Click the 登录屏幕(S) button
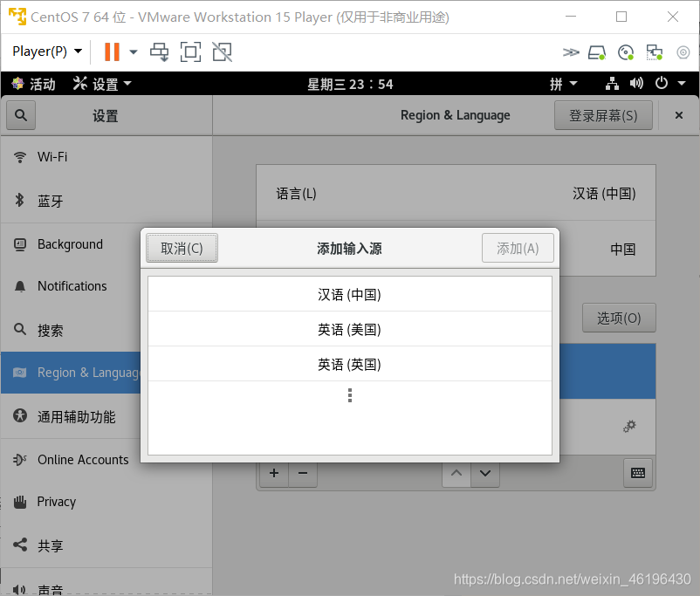This screenshot has width=700, height=596. (x=603, y=116)
